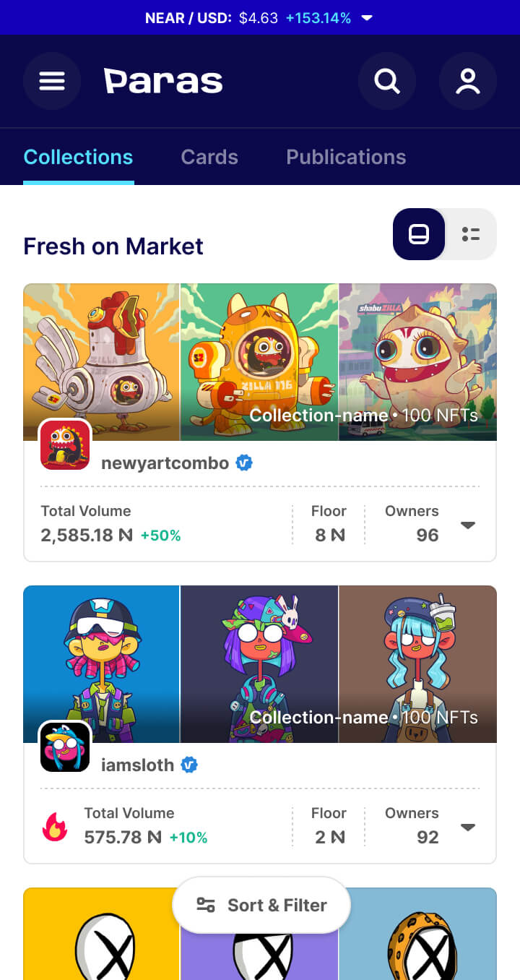Screen dimensions: 520x980
Task: Expand the NEAR / USD price dropdown
Action: click(x=367, y=18)
